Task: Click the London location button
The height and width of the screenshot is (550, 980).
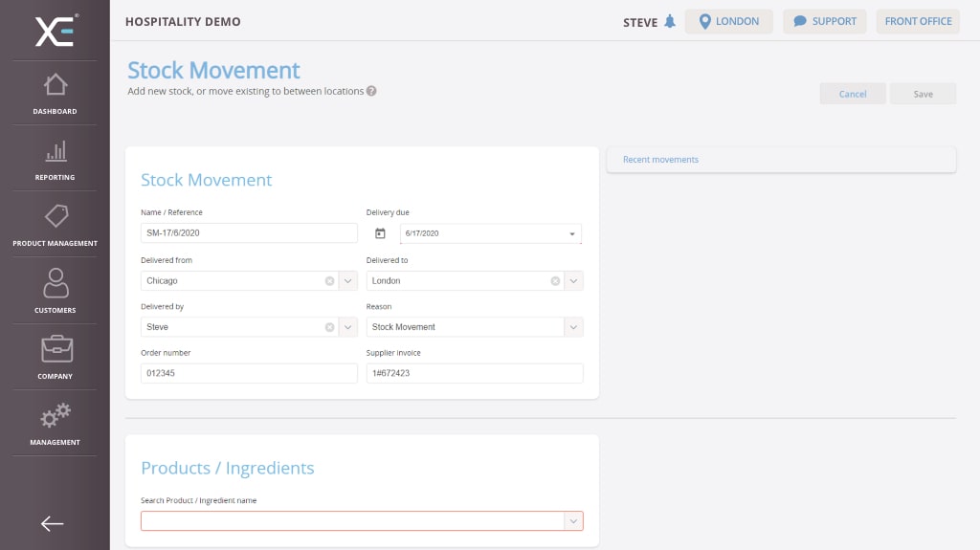Action: pyautogui.click(x=728, y=22)
